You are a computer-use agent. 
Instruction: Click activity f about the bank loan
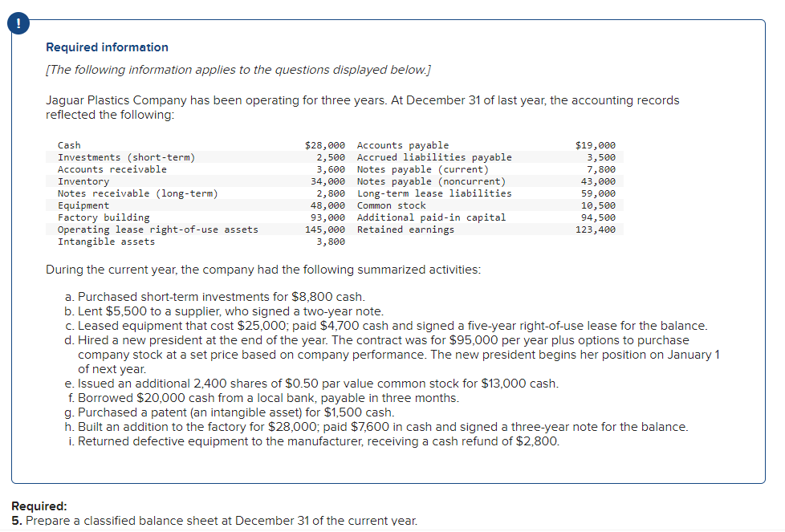[263, 398]
